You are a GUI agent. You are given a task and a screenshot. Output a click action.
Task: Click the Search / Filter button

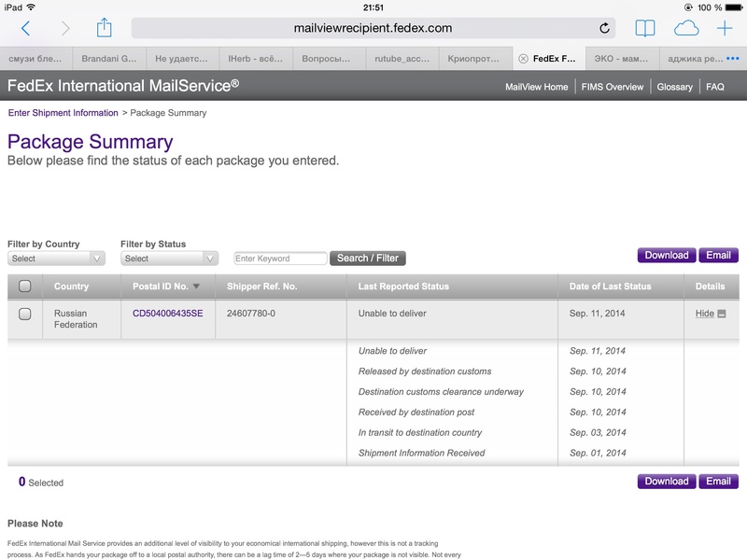[367, 259]
